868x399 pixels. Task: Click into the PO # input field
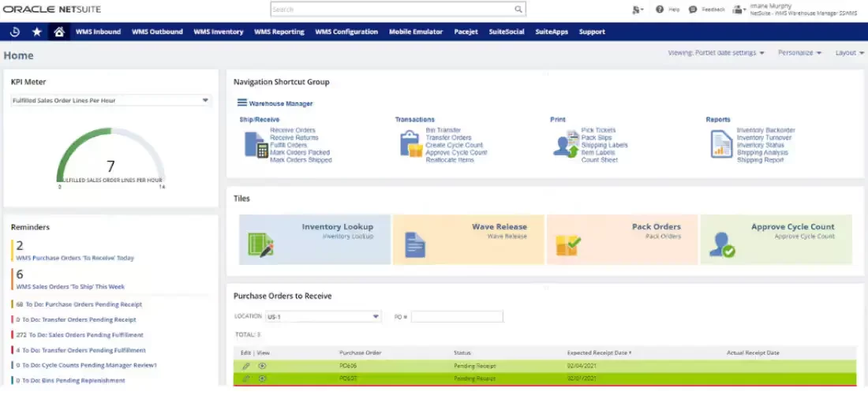[x=457, y=316]
